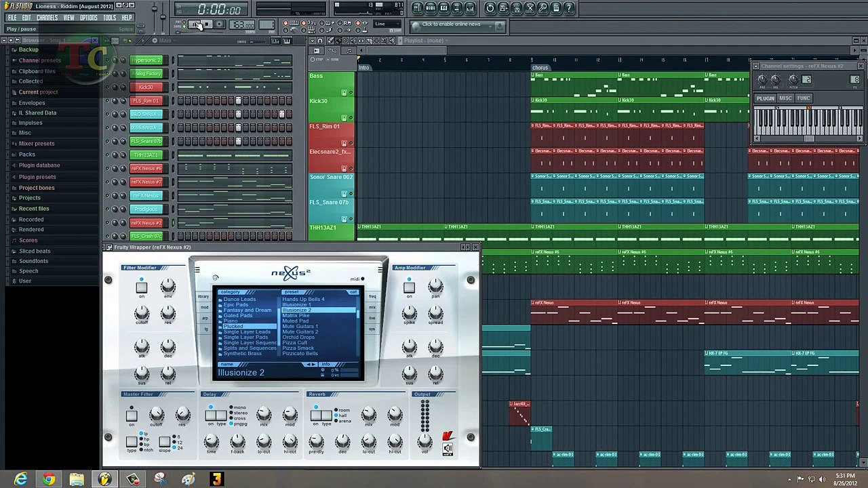Open the OPTIONS menu

click(x=89, y=18)
